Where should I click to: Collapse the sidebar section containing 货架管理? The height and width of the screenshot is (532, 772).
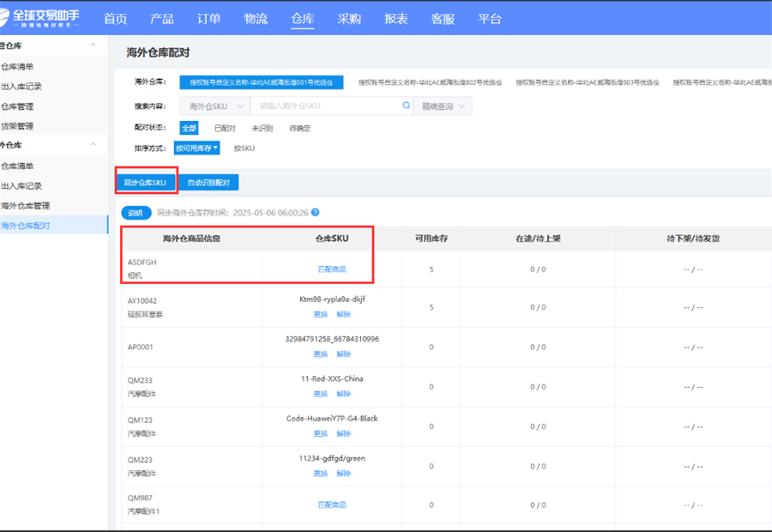coord(93,45)
